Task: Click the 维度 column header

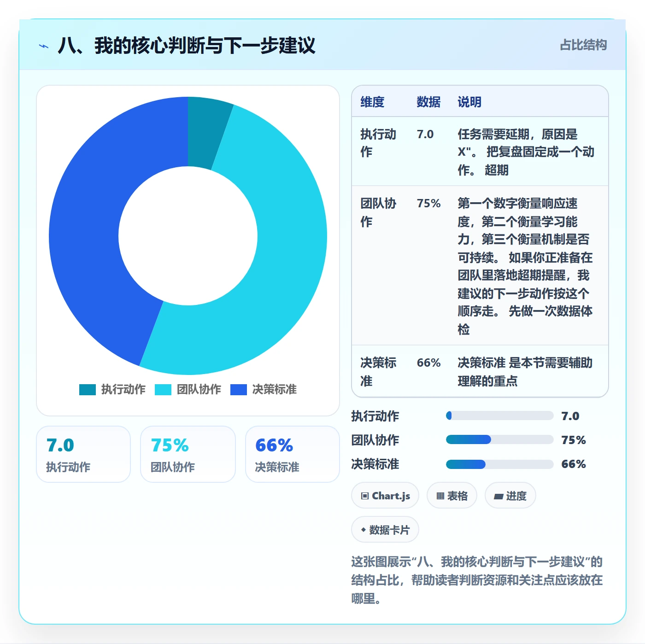Action: pyautogui.click(x=372, y=102)
